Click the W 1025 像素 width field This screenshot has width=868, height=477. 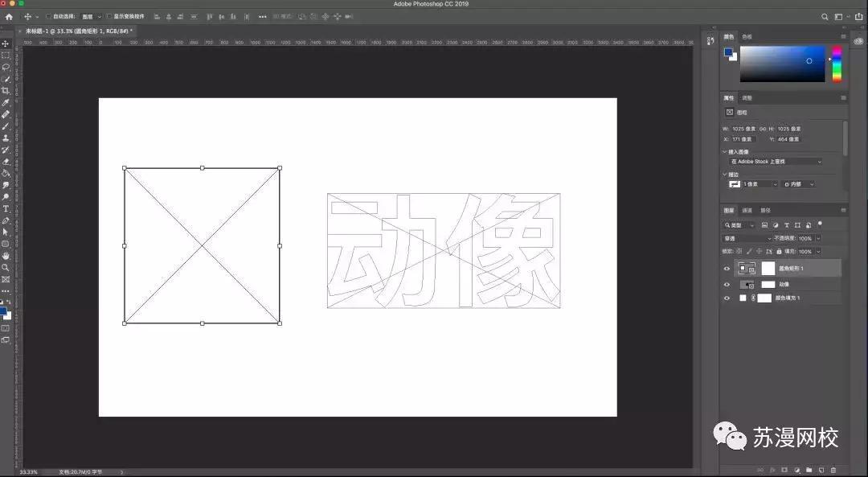tap(743, 128)
